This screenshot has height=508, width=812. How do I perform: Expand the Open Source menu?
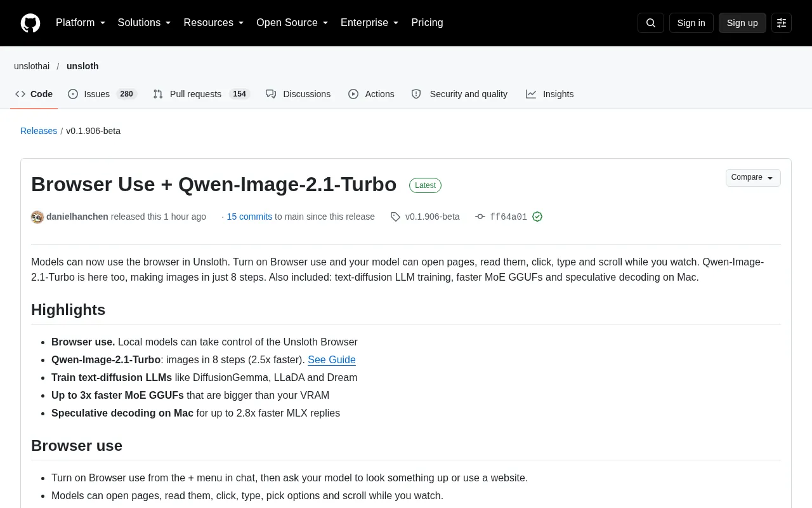tap(292, 23)
